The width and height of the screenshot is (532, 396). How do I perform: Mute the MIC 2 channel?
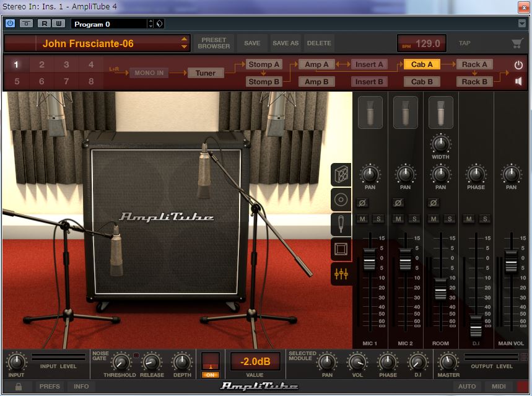397,219
